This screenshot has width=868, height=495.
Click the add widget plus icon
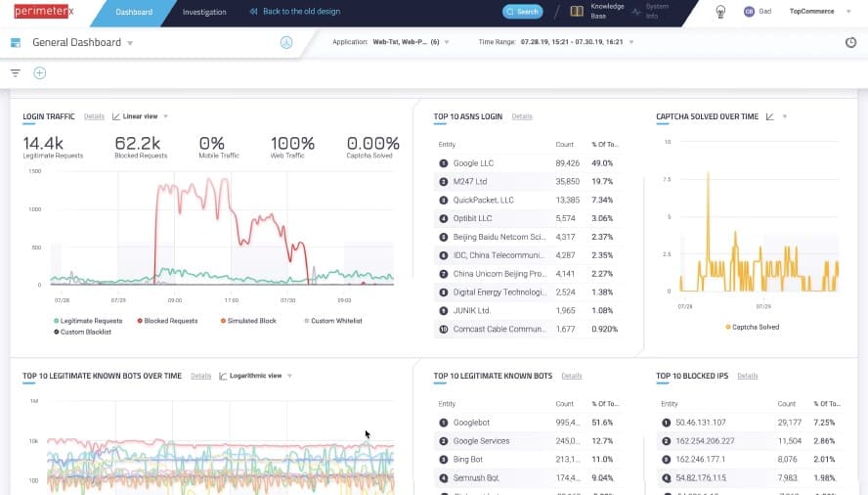40,72
